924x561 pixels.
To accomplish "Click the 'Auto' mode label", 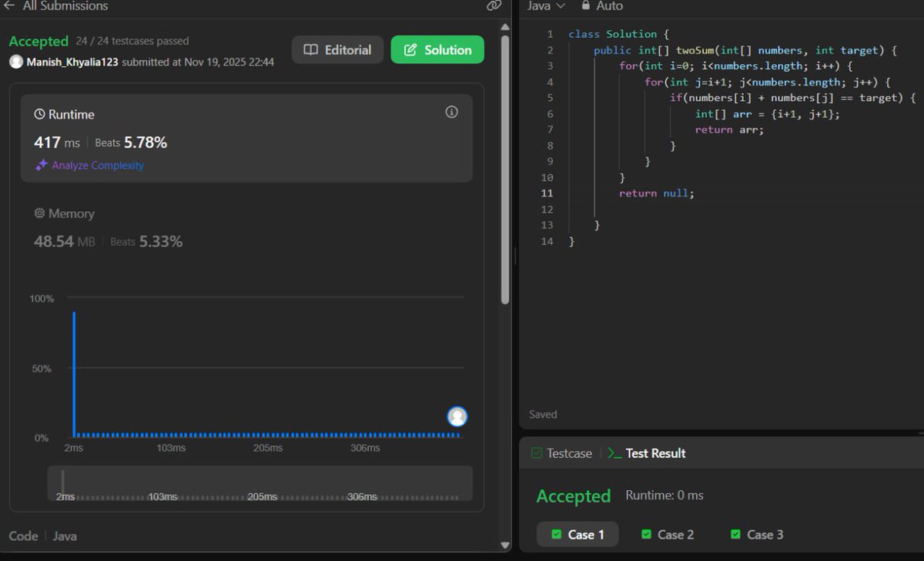I will [x=609, y=5].
